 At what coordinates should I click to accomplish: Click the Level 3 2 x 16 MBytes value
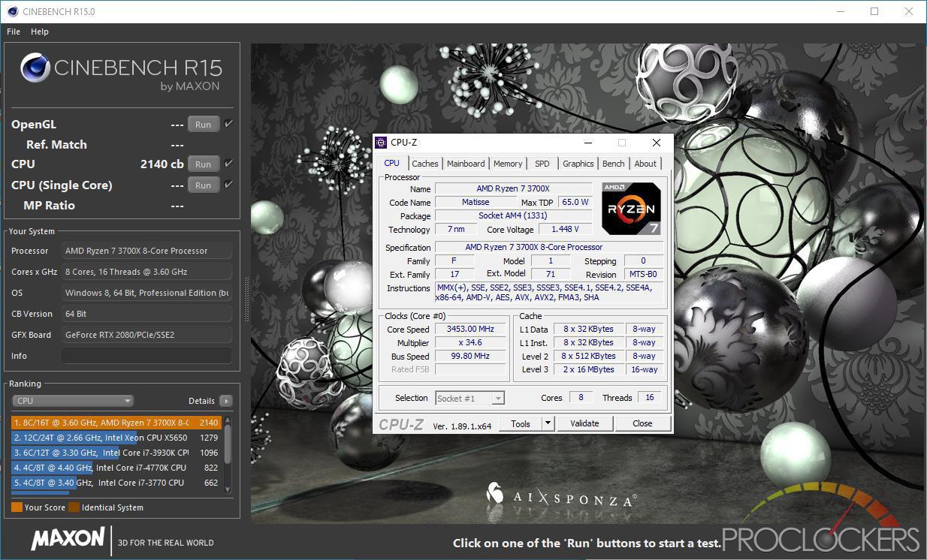coord(589,370)
